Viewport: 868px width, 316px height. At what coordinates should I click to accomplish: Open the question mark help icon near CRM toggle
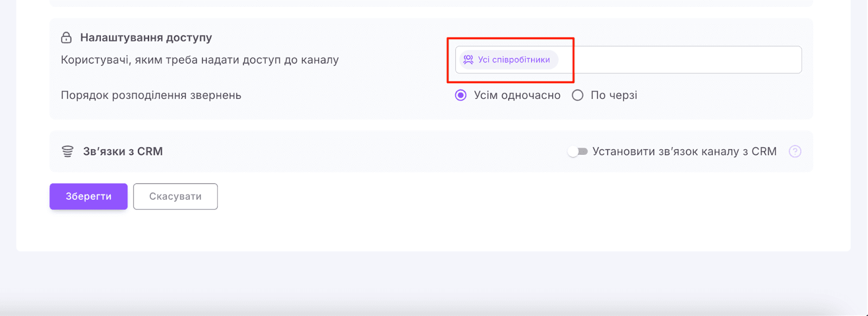(x=795, y=151)
